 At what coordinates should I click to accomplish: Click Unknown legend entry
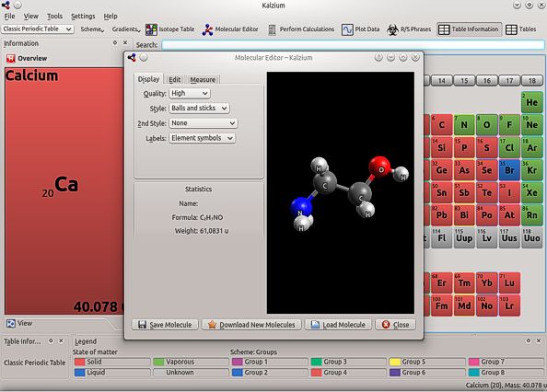(191, 373)
